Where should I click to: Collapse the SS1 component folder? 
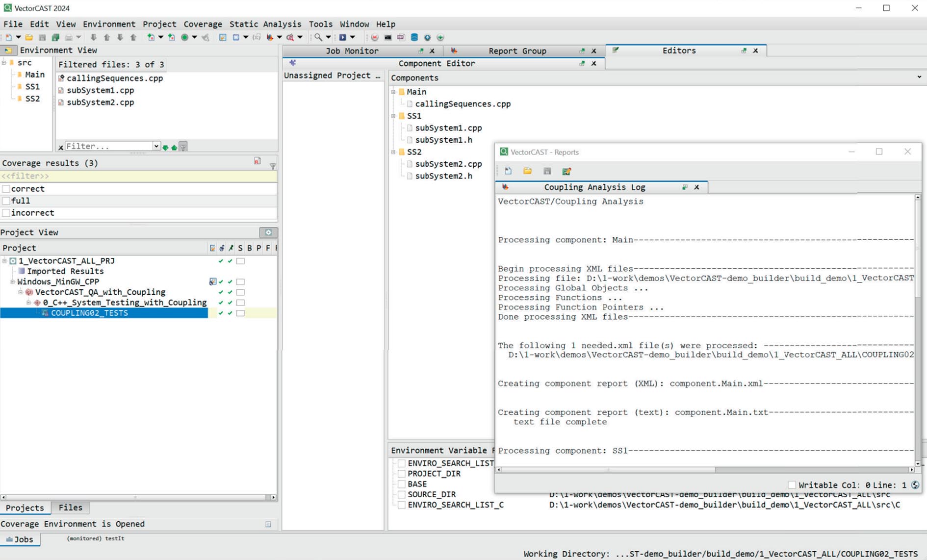[x=393, y=116]
